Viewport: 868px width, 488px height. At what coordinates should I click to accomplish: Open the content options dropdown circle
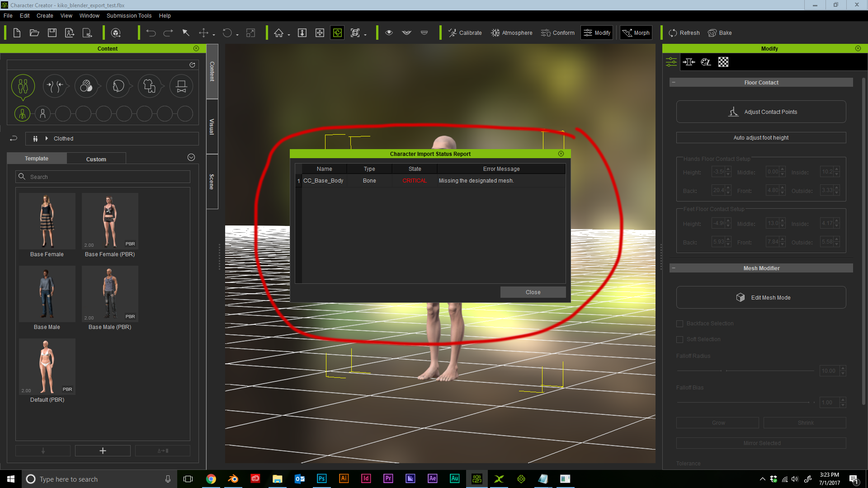(191, 157)
